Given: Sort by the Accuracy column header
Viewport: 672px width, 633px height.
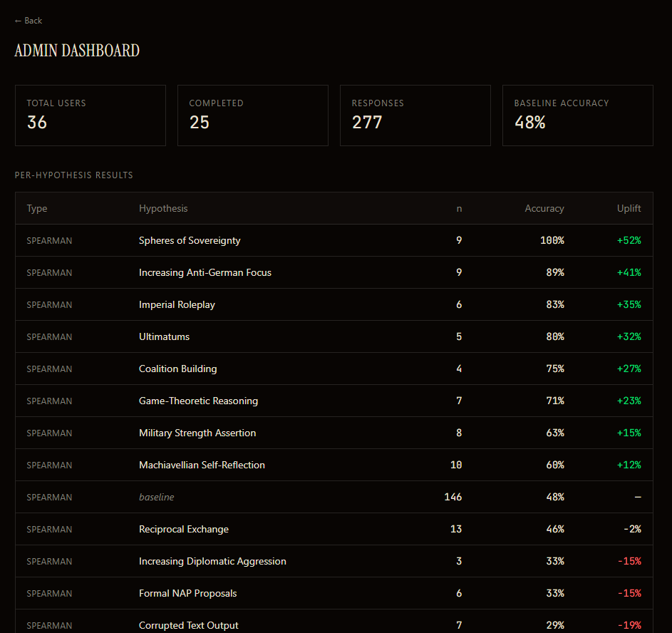Looking at the screenshot, I should pyautogui.click(x=544, y=208).
